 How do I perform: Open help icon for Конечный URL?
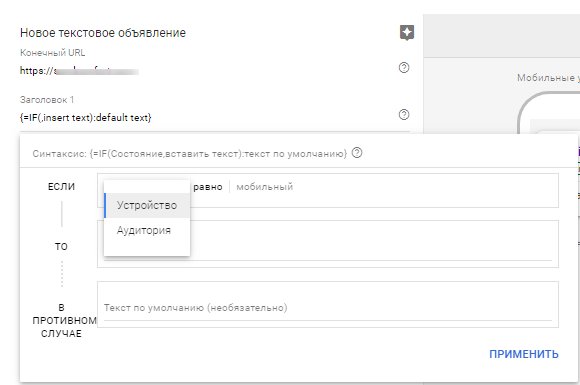point(404,68)
